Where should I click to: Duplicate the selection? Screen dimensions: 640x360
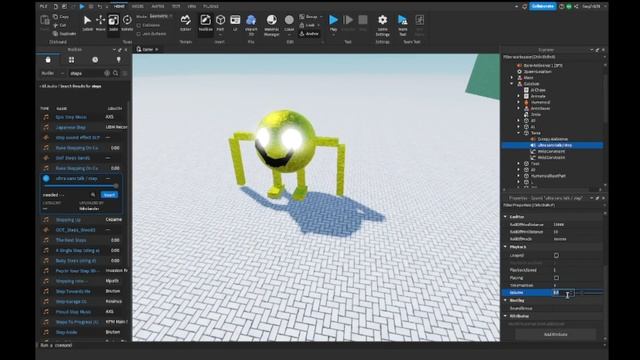[65, 33]
